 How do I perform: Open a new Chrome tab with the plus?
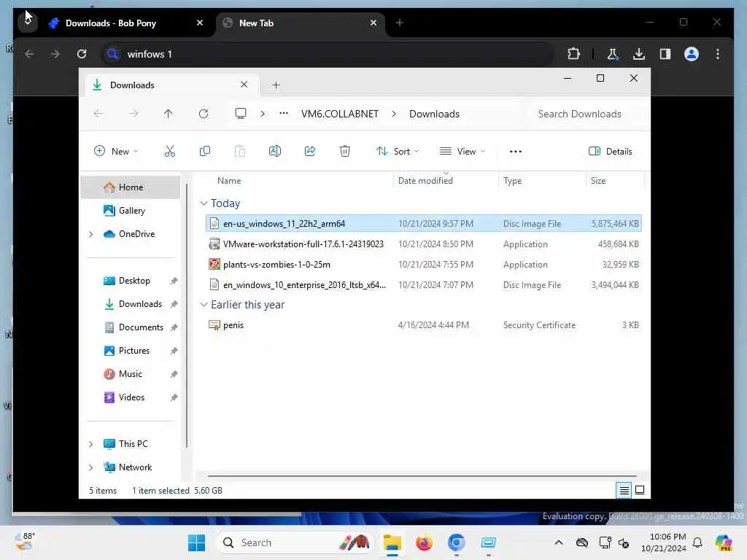pyautogui.click(x=400, y=23)
